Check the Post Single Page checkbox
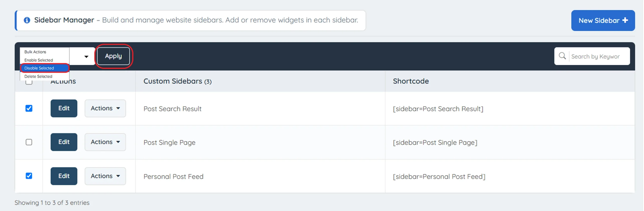The image size is (644, 211). tap(29, 142)
